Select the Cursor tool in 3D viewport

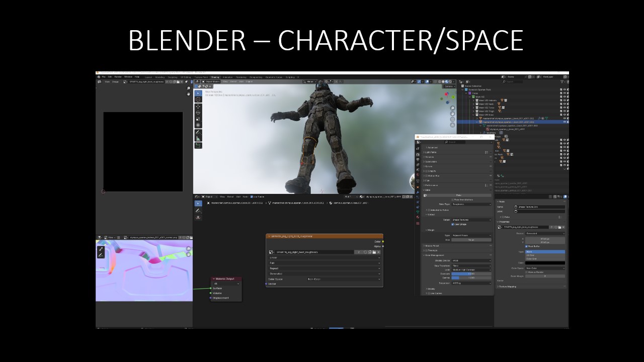198,100
